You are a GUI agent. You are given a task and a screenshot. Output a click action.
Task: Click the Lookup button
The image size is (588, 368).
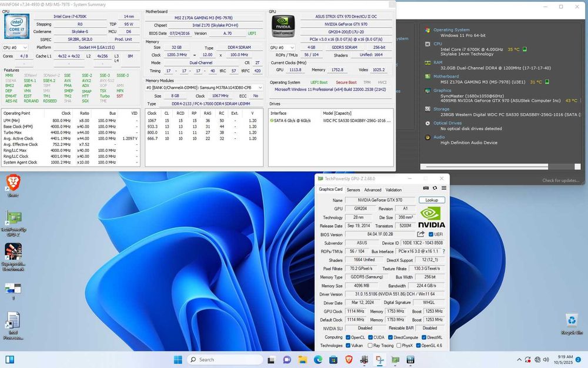[432, 200]
